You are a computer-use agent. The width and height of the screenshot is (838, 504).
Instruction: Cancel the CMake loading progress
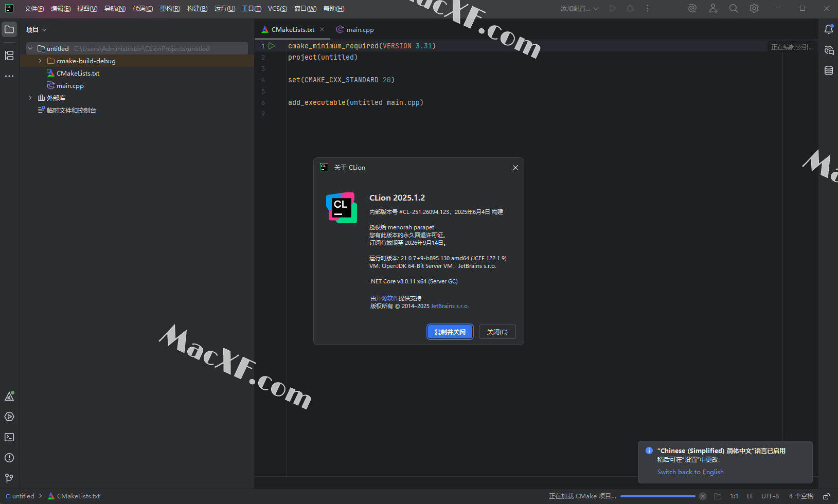703,496
